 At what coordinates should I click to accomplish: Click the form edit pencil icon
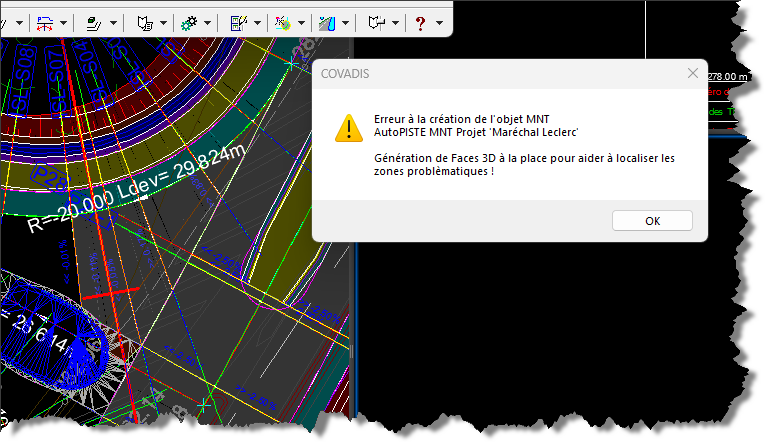[239, 23]
